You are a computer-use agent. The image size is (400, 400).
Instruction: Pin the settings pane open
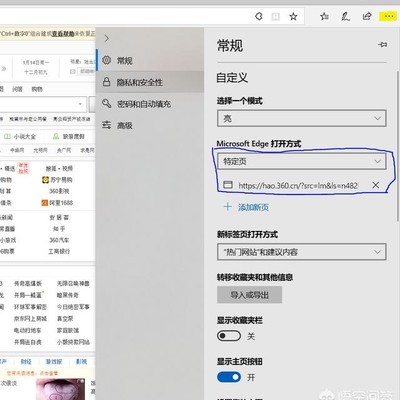[383, 44]
